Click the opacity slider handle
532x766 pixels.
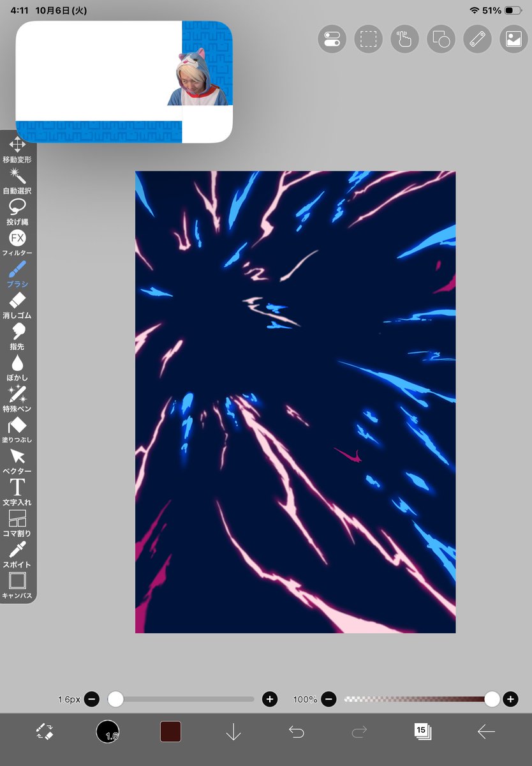(x=492, y=700)
